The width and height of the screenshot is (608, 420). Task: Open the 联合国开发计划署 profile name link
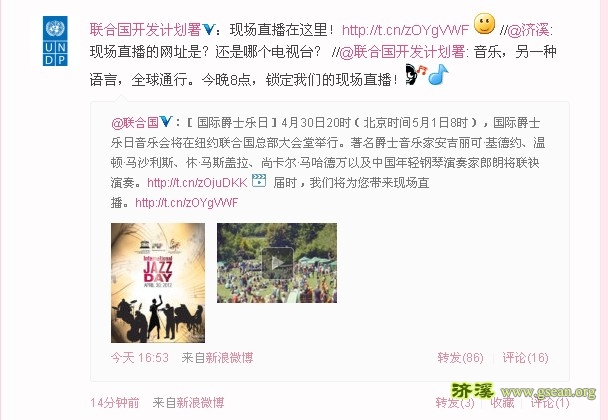145,29
